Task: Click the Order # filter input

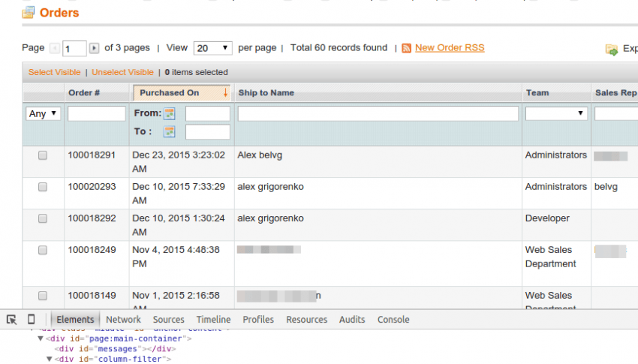Action: point(97,113)
